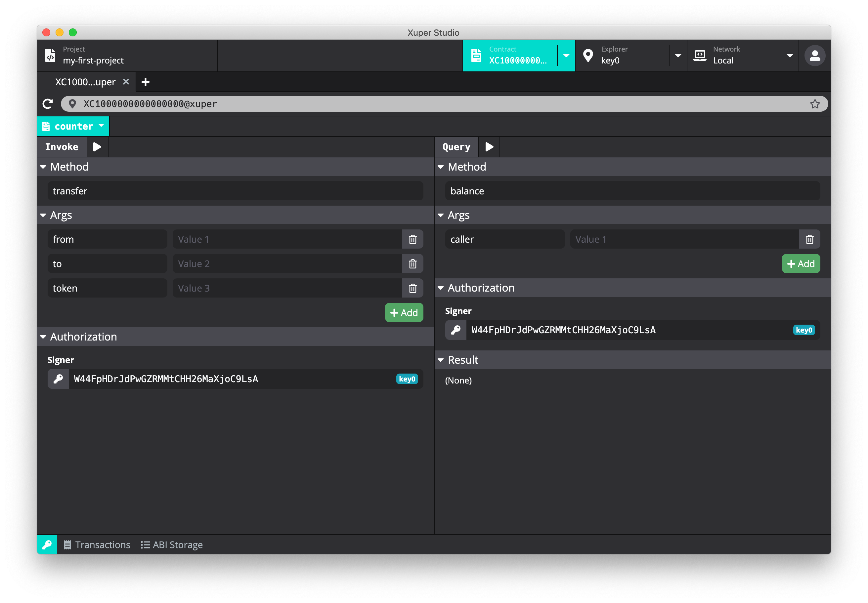Open the Contract dropdown arrow
868x603 pixels.
[x=566, y=56]
